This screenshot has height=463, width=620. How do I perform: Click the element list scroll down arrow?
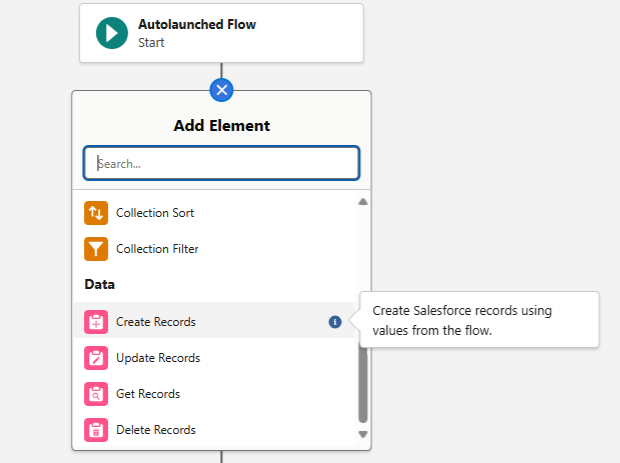pyautogui.click(x=363, y=435)
